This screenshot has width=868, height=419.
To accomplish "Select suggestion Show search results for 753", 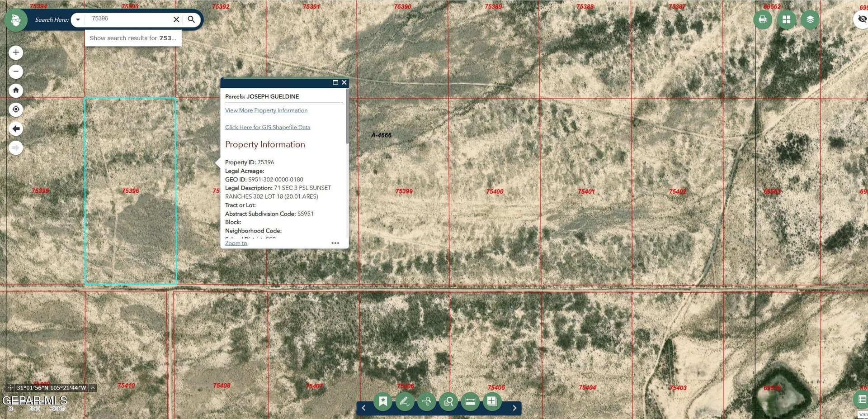I will tap(132, 38).
